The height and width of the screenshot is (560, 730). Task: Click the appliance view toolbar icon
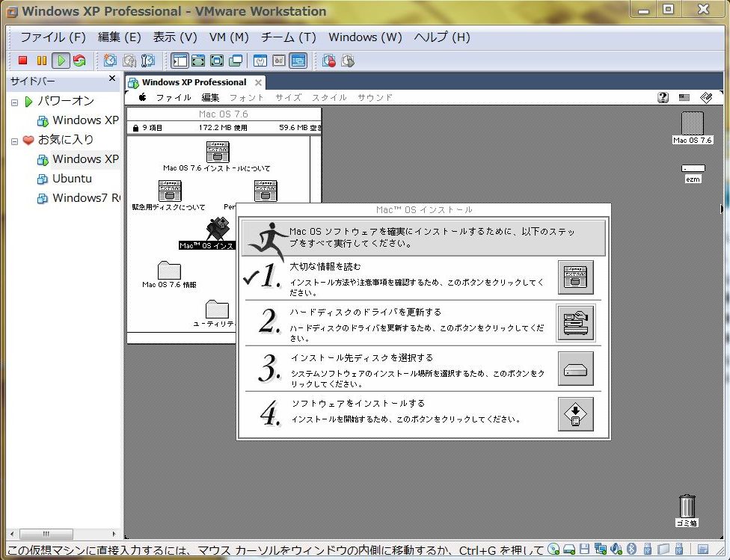279,61
